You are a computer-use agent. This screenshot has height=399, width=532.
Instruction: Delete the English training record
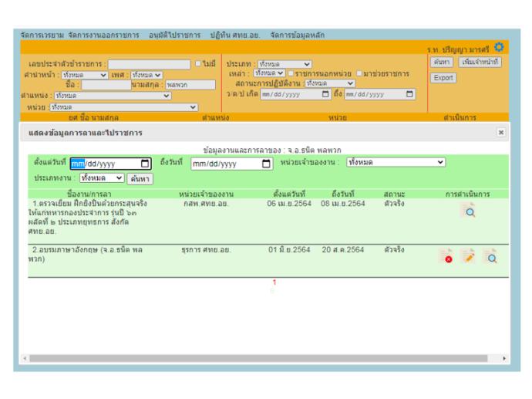pyautogui.click(x=446, y=256)
